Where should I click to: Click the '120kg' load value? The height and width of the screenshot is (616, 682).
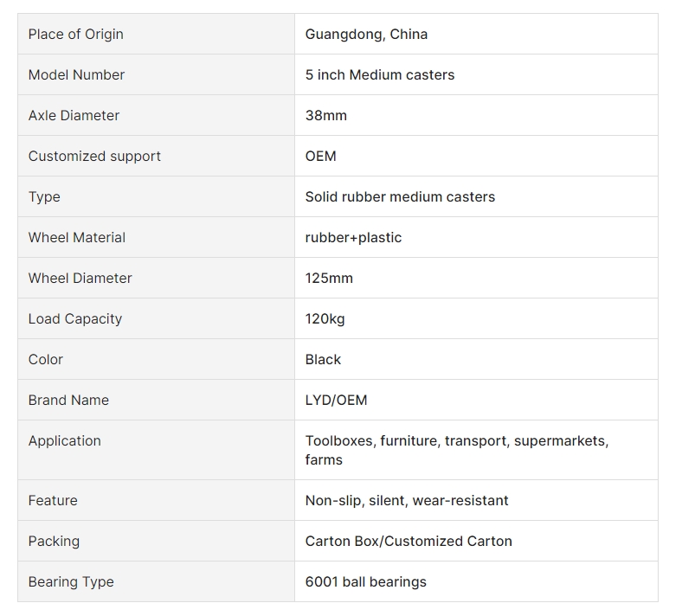coord(325,319)
